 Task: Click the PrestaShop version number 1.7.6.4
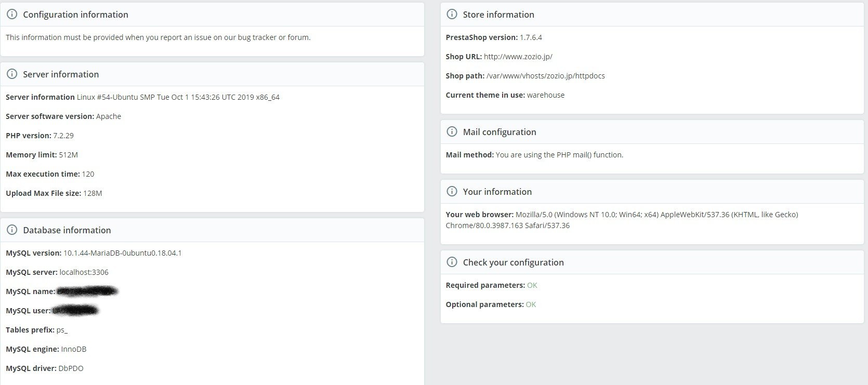531,37
